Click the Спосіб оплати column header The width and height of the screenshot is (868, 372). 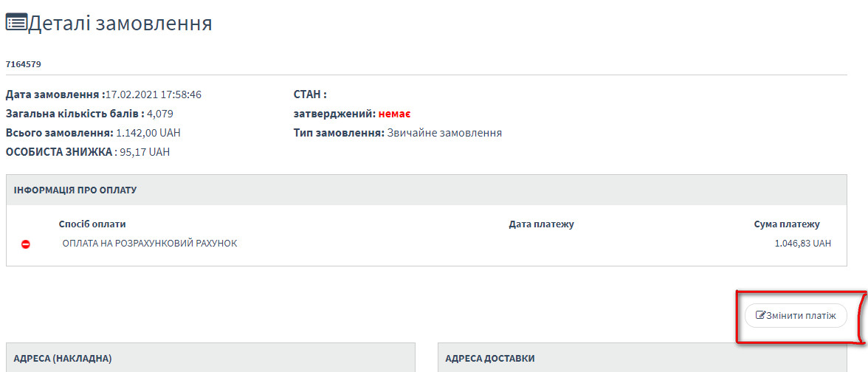92,224
